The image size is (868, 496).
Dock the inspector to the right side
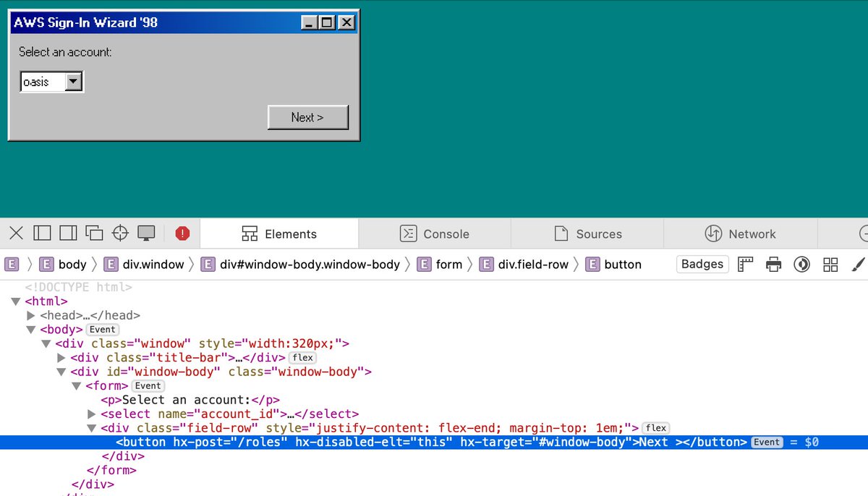click(x=68, y=233)
